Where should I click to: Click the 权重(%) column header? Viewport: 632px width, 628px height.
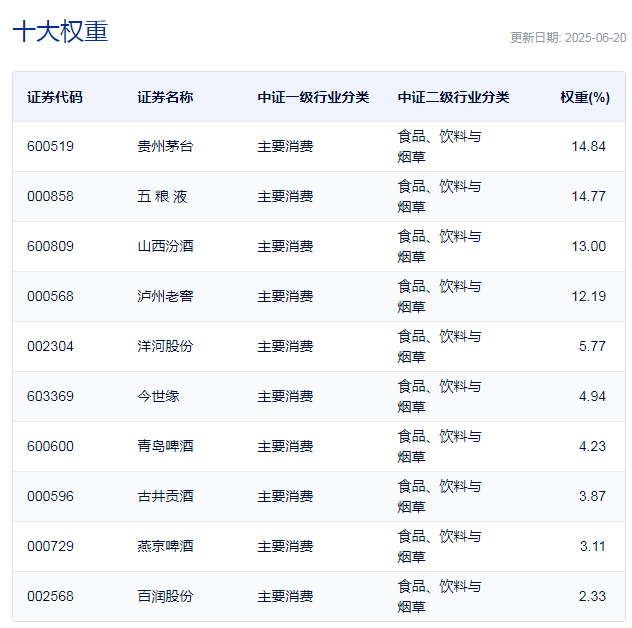pos(585,97)
